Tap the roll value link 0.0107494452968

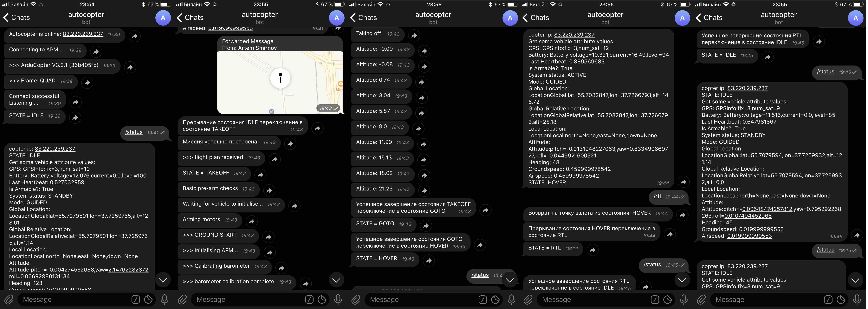pyautogui.click(x=748, y=216)
